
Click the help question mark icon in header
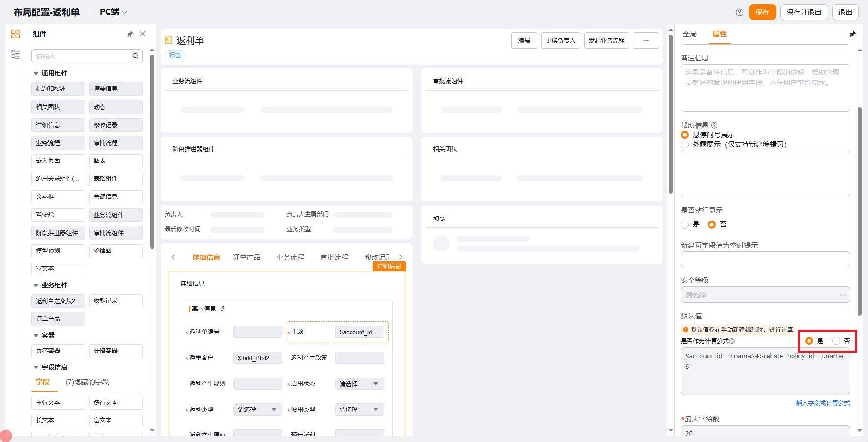(739, 12)
